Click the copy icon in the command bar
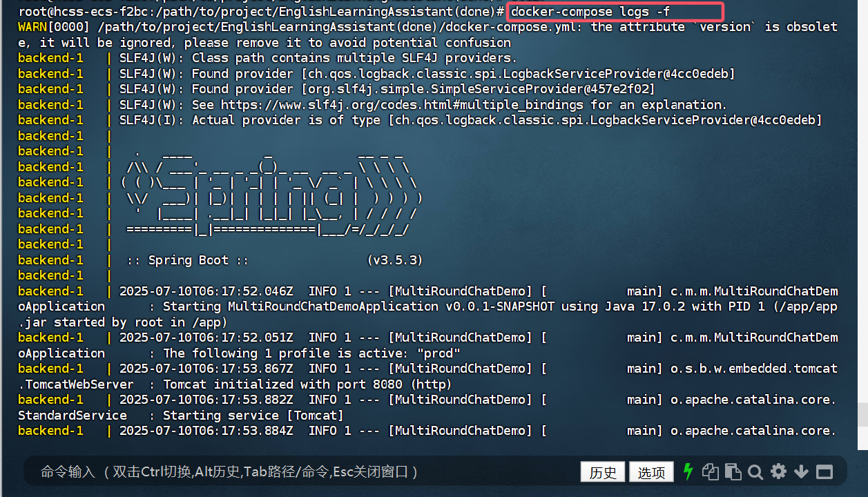Screen dimensions: 868x497 (x=710, y=471)
